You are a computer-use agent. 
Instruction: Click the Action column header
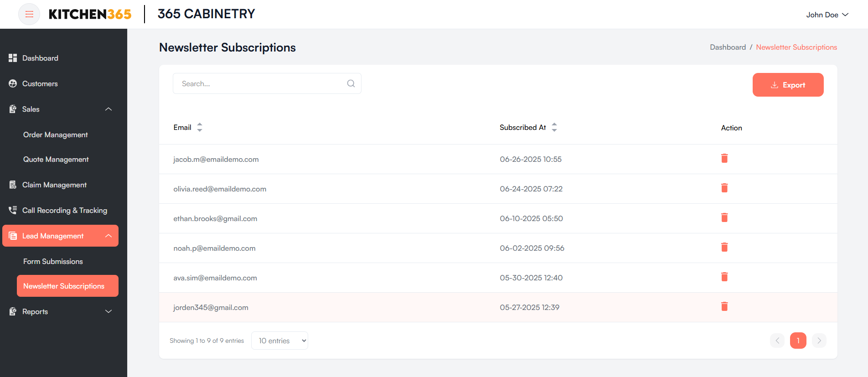click(x=731, y=128)
